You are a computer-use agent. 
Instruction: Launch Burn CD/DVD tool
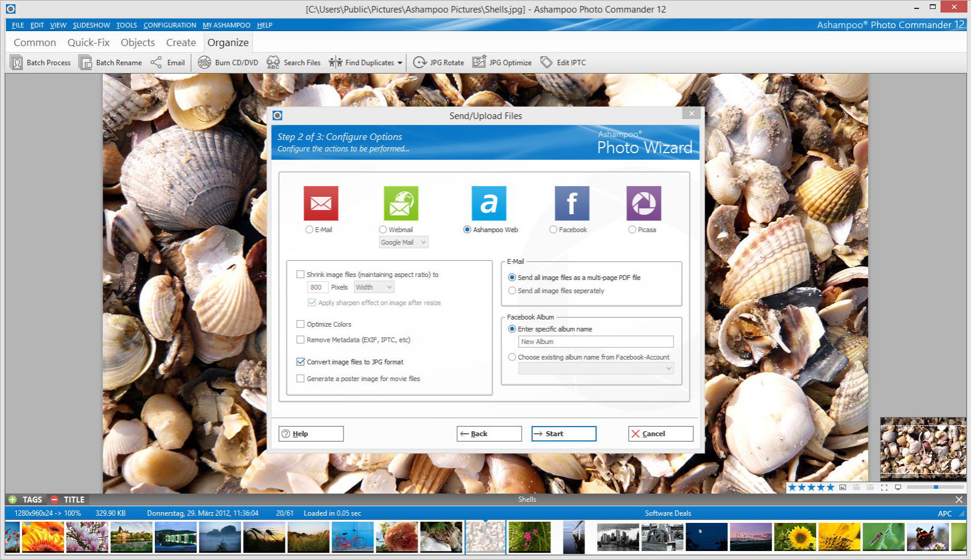pos(228,63)
